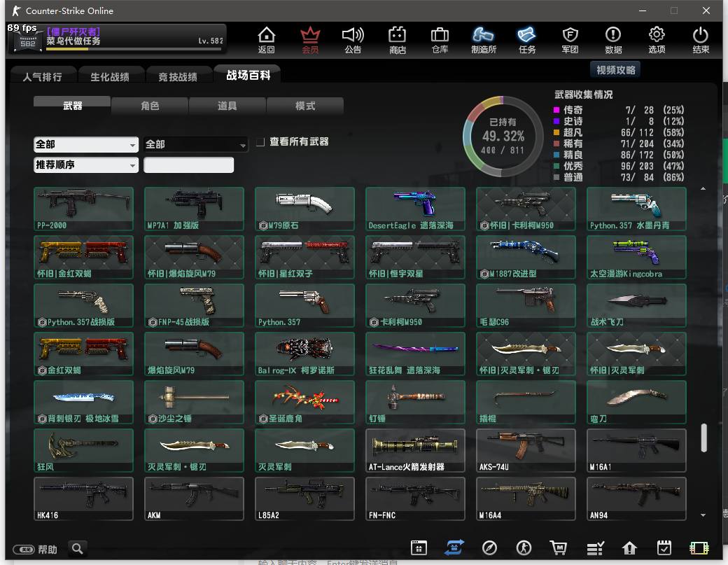Open the 商店 shop icon
The width and height of the screenshot is (728, 565).
(398, 40)
